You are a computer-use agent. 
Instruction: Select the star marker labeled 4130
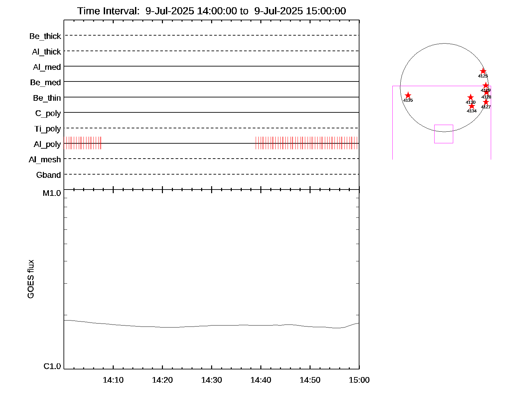click(470, 97)
